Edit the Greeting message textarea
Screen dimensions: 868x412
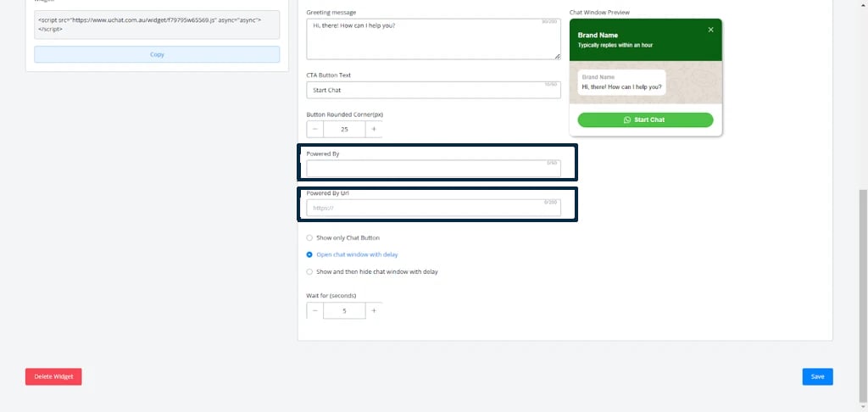[433, 39]
